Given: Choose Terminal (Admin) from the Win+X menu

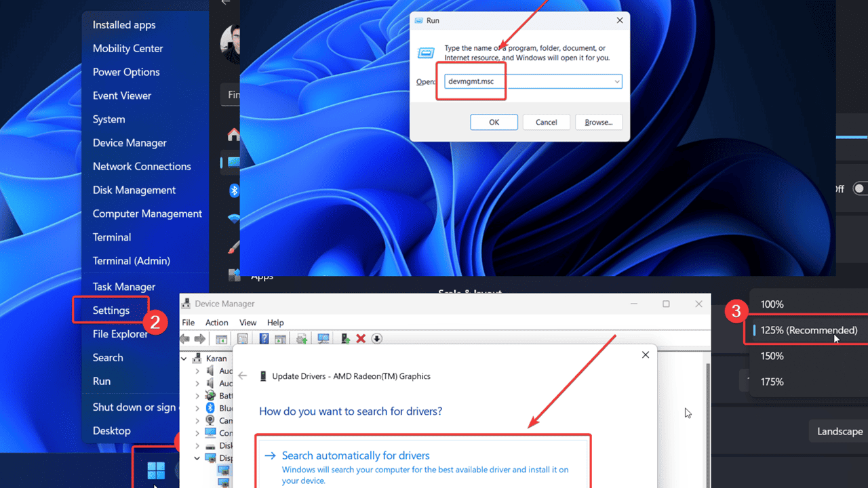Looking at the screenshot, I should click(x=132, y=261).
